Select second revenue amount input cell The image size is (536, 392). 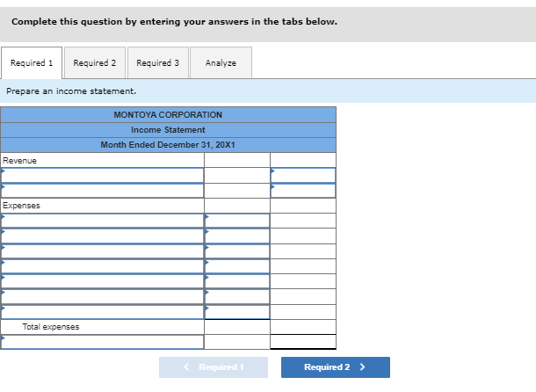[x=303, y=191]
